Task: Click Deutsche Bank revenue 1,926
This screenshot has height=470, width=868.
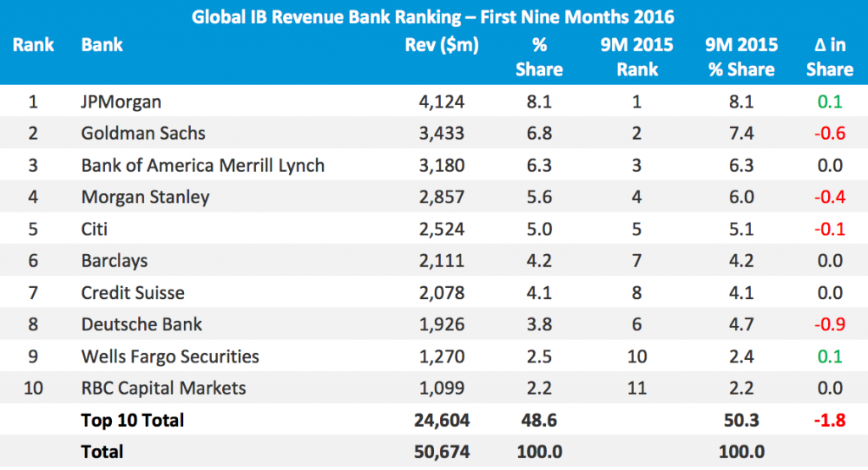Action: coord(442,324)
